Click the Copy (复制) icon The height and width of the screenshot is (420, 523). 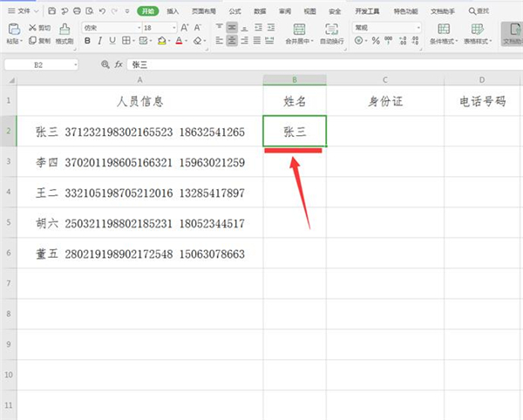37,41
